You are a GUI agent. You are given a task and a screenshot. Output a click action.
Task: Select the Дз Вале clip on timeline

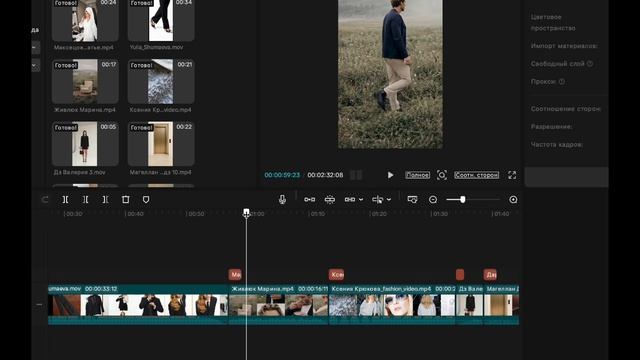click(x=470, y=304)
